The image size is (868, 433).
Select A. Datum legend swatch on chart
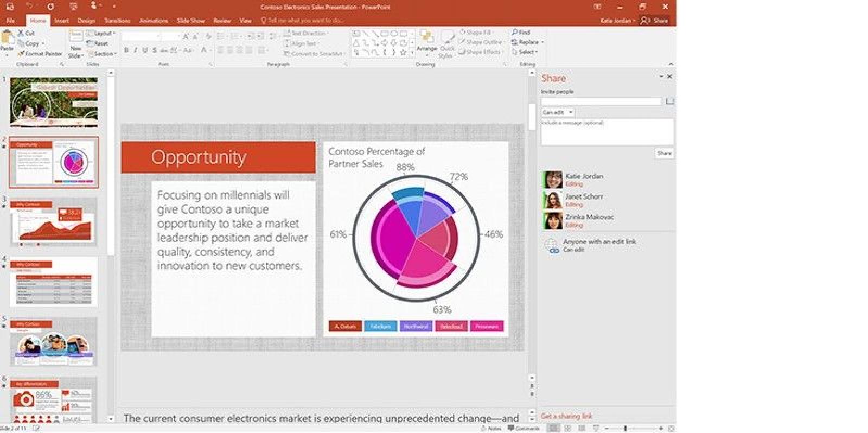[x=345, y=326]
